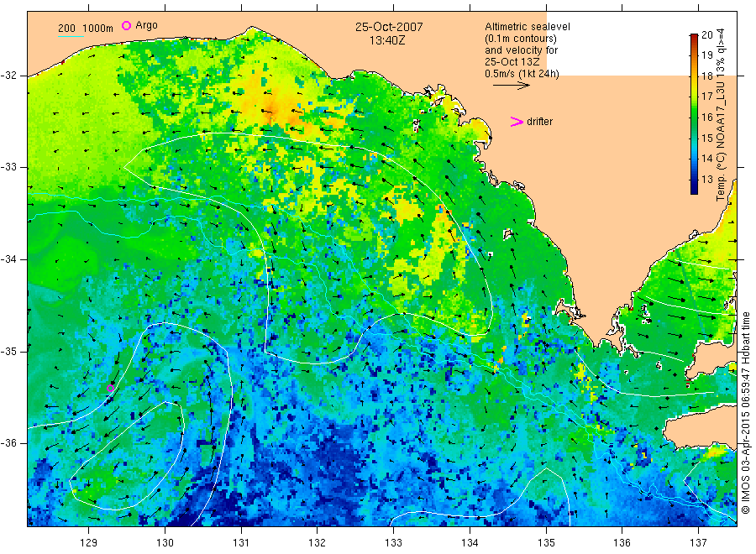Click longitude axis label 137
Viewport: 756px width, 554px height.
[x=698, y=543]
